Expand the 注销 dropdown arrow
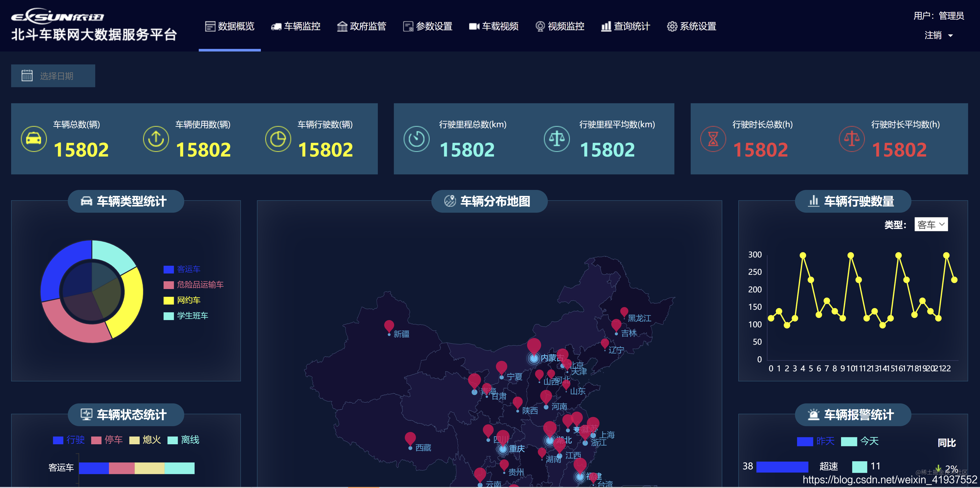This screenshot has width=980, height=488. pos(951,35)
